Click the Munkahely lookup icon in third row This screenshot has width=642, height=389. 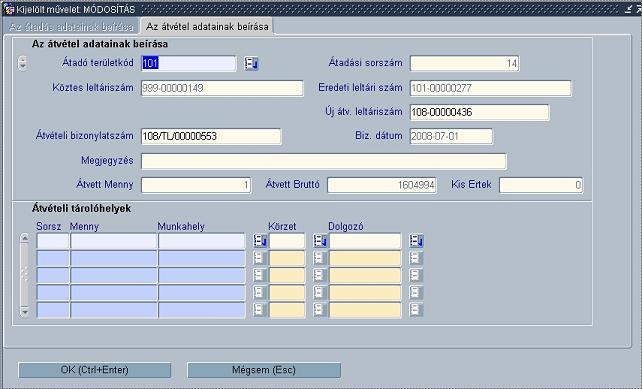[x=260, y=275]
